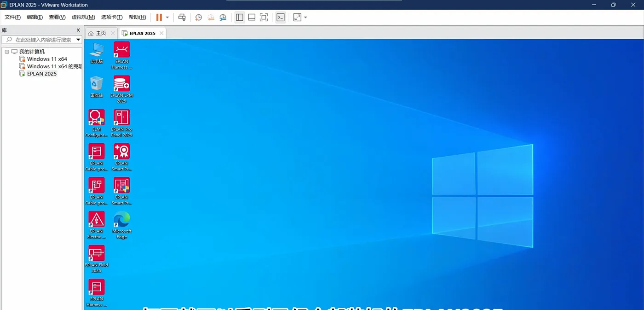This screenshot has width=644, height=310.
Task: Select the ELM Configuration shortcut
Action: coord(97,123)
